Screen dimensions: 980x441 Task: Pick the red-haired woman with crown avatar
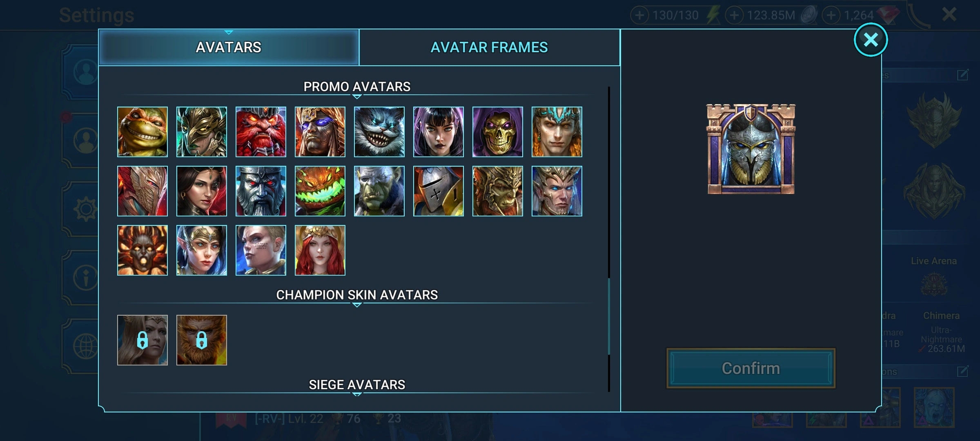320,250
